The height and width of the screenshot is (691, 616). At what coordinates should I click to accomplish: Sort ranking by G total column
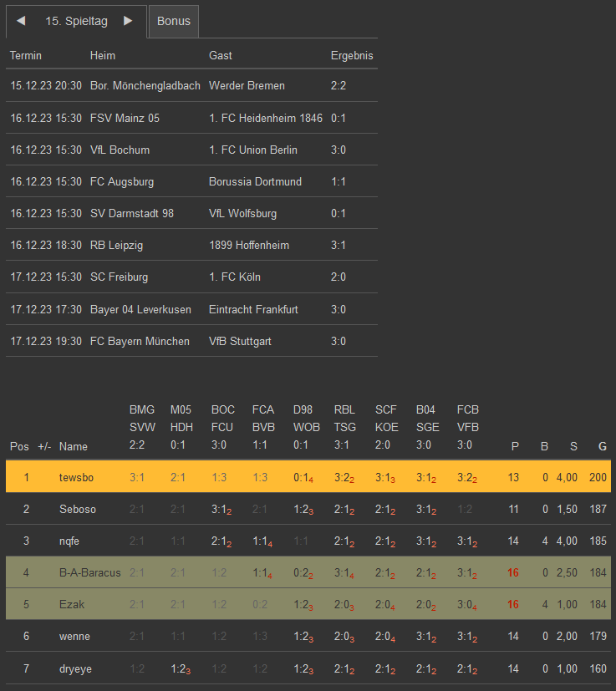(x=603, y=446)
